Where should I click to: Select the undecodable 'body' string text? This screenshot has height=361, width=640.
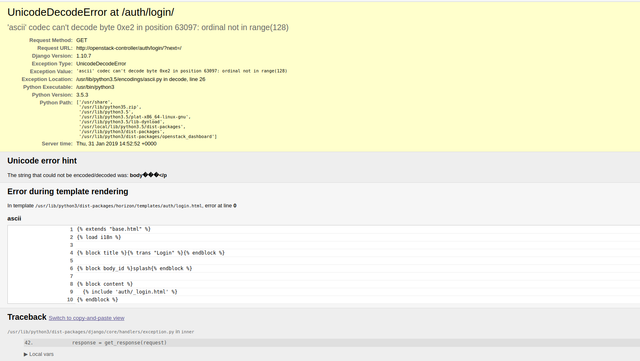click(148, 175)
